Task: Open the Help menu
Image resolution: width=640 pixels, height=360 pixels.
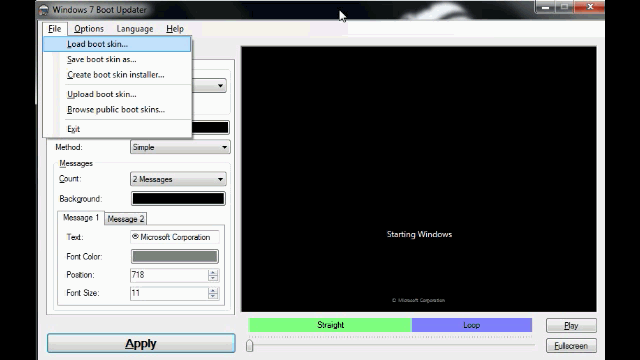Action: (x=175, y=29)
